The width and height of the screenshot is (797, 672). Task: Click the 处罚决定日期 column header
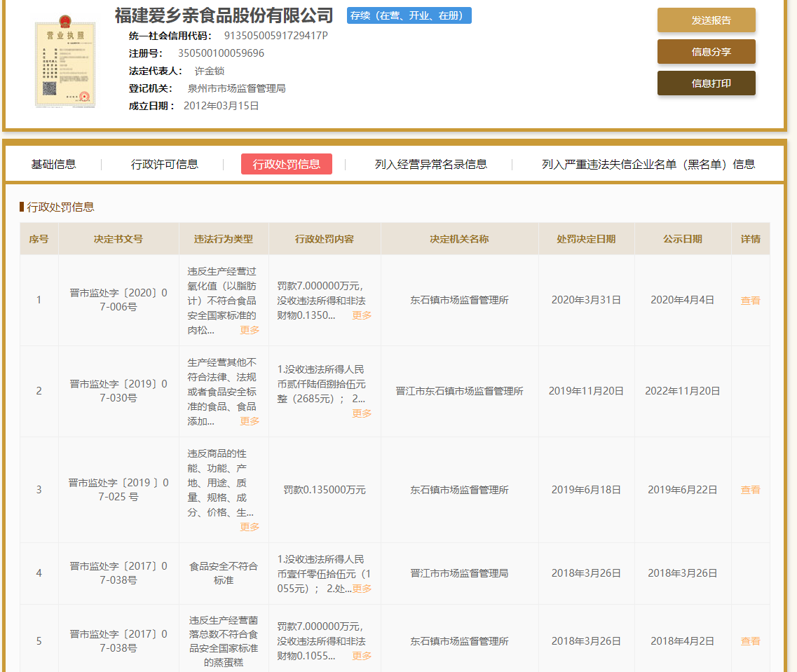(x=586, y=239)
